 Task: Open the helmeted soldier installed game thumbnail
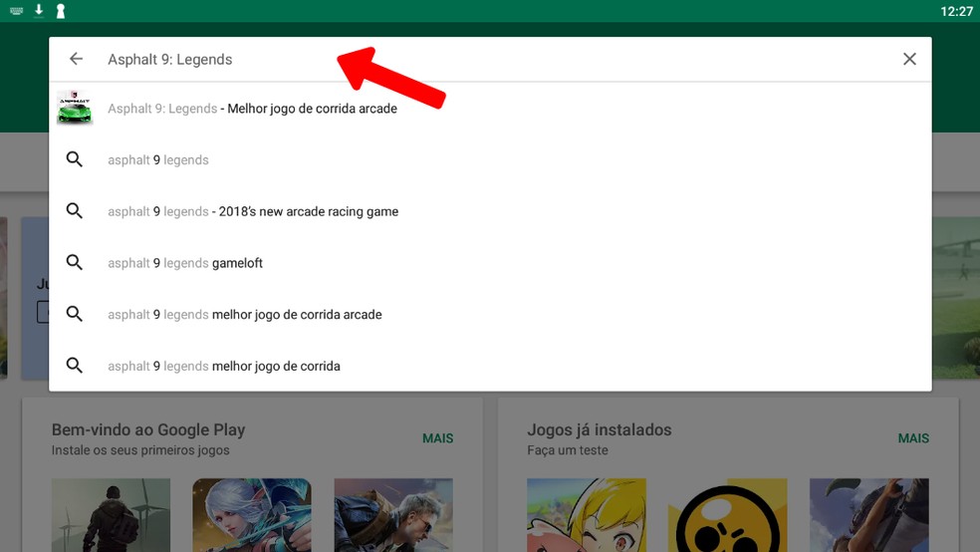pos(868,515)
